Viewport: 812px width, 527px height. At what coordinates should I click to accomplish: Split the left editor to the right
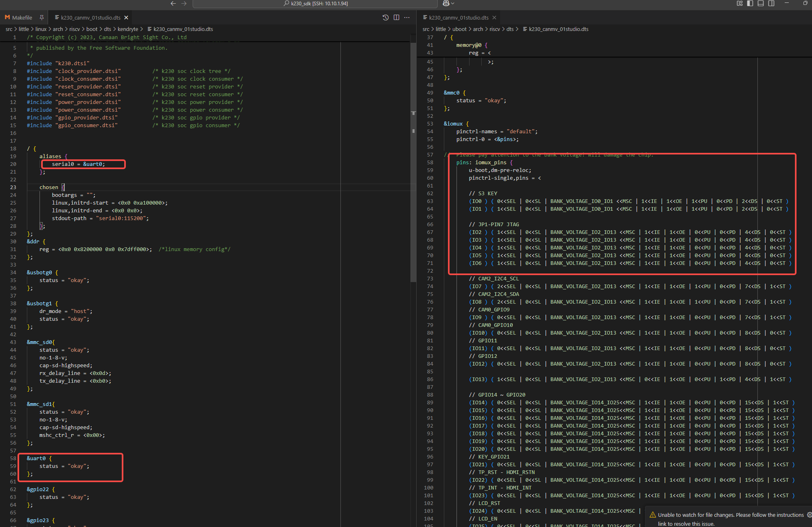coord(396,18)
